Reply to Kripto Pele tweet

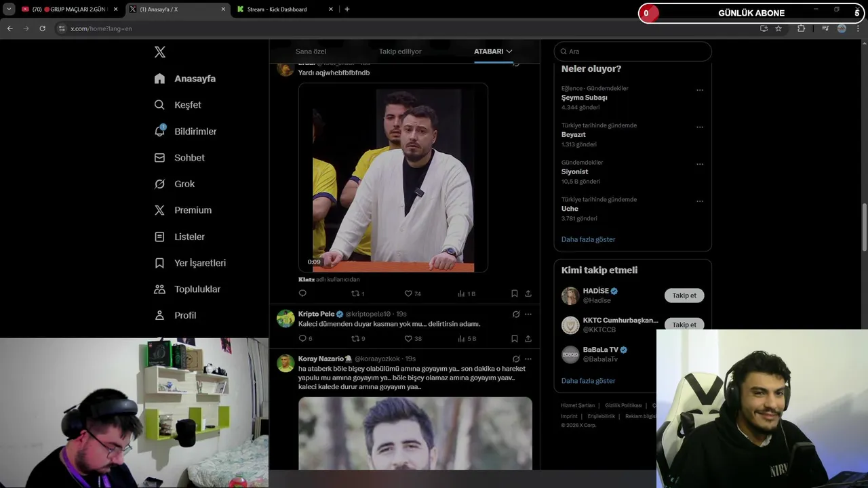[302, 338]
